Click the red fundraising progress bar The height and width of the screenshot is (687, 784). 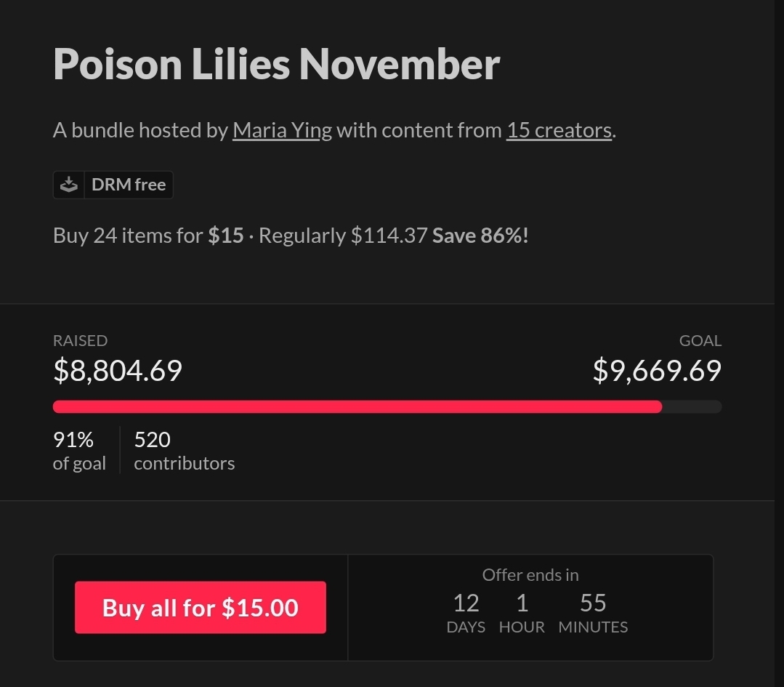coord(356,406)
